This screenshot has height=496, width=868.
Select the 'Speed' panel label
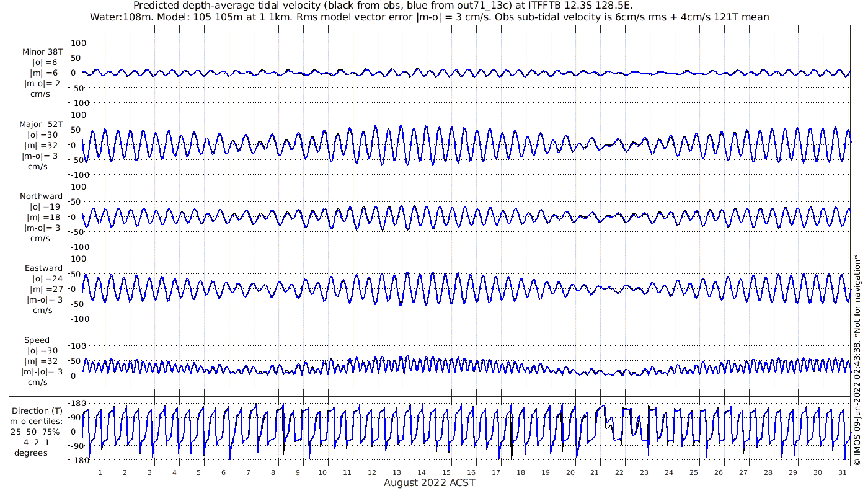click(37, 340)
